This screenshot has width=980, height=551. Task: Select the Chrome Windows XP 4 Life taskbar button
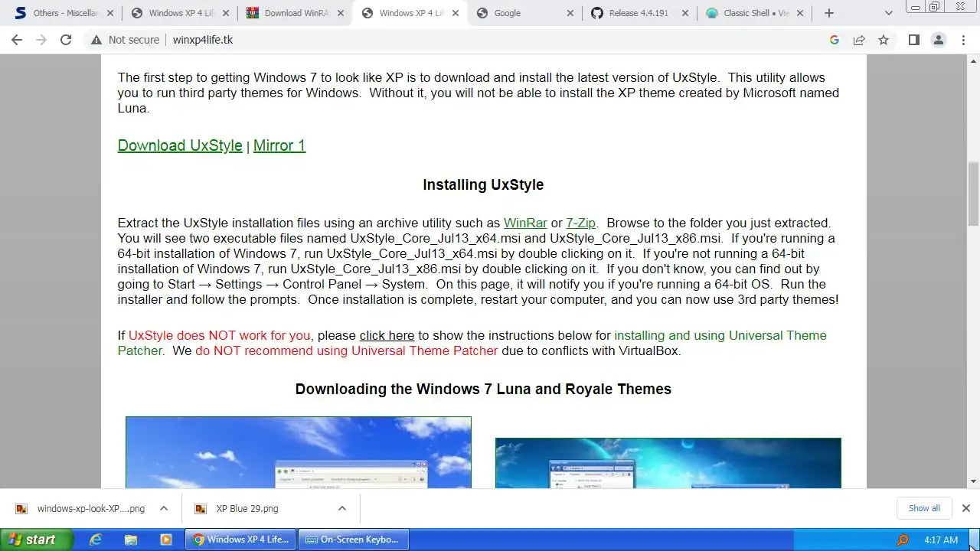pyautogui.click(x=240, y=540)
